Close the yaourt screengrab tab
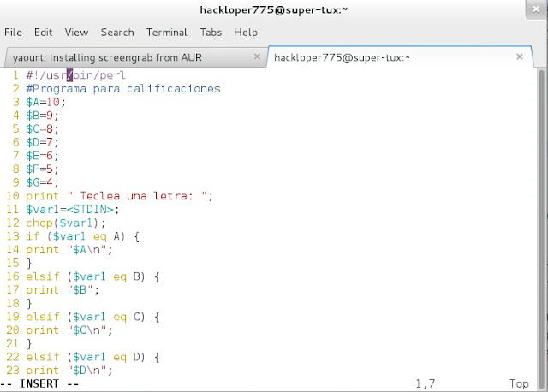This screenshot has height=392, width=548. 257,56
